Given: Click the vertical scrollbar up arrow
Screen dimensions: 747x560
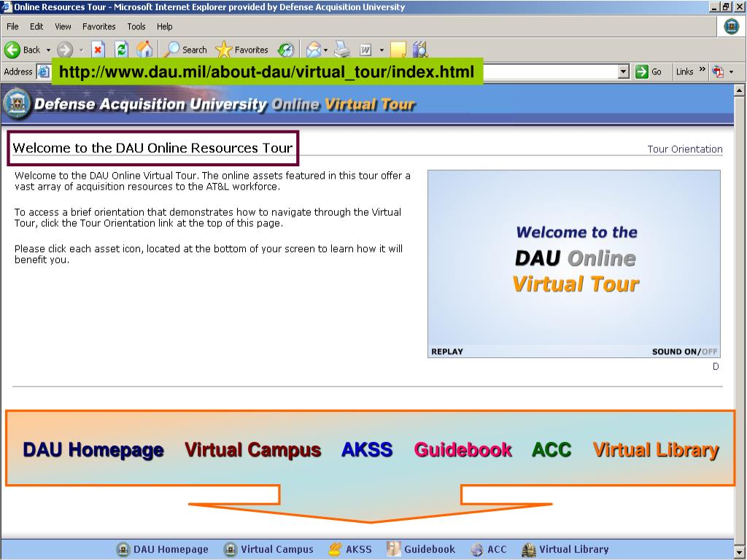Looking at the screenshot, I should tap(740, 90).
